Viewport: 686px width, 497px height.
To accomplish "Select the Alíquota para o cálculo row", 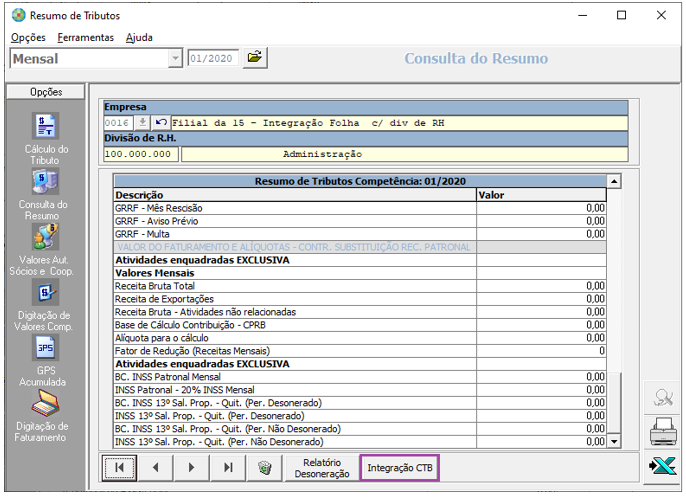I will click(360, 338).
